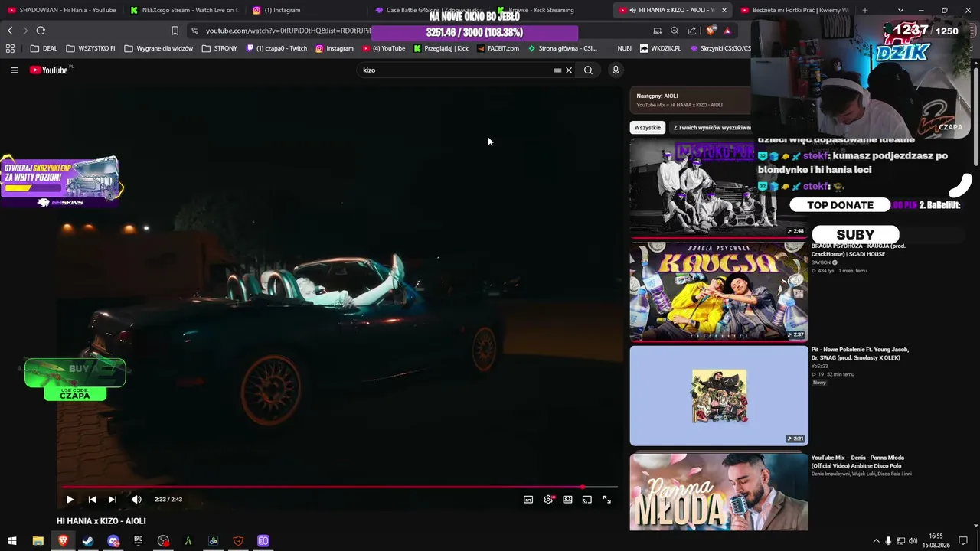
Task: Open the STRONY bookmarks folder
Action: (220, 48)
